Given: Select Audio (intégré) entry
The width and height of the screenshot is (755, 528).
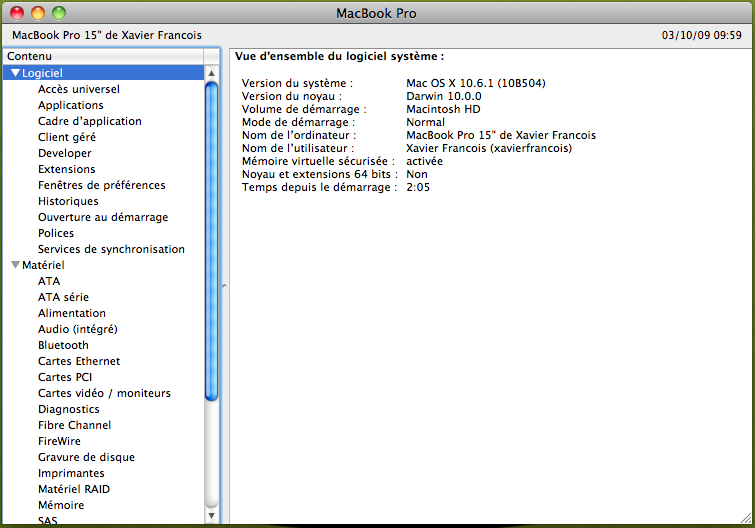Looking at the screenshot, I should (78, 329).
